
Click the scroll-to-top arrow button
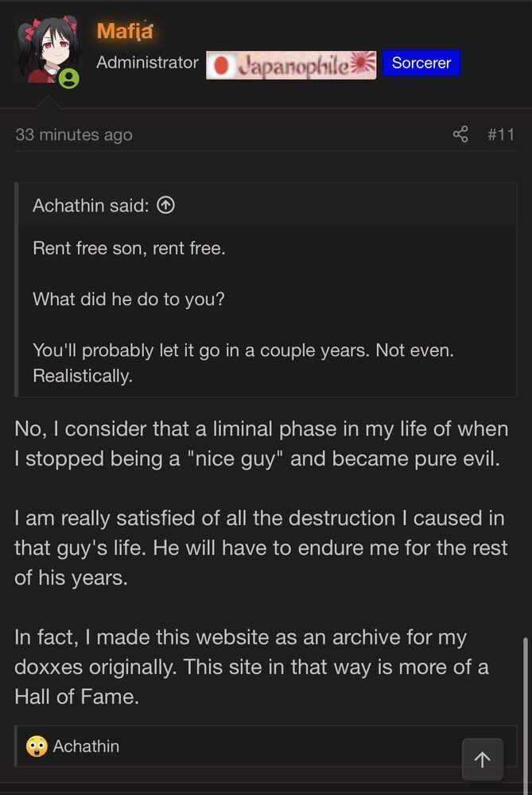tap(483, 759)
